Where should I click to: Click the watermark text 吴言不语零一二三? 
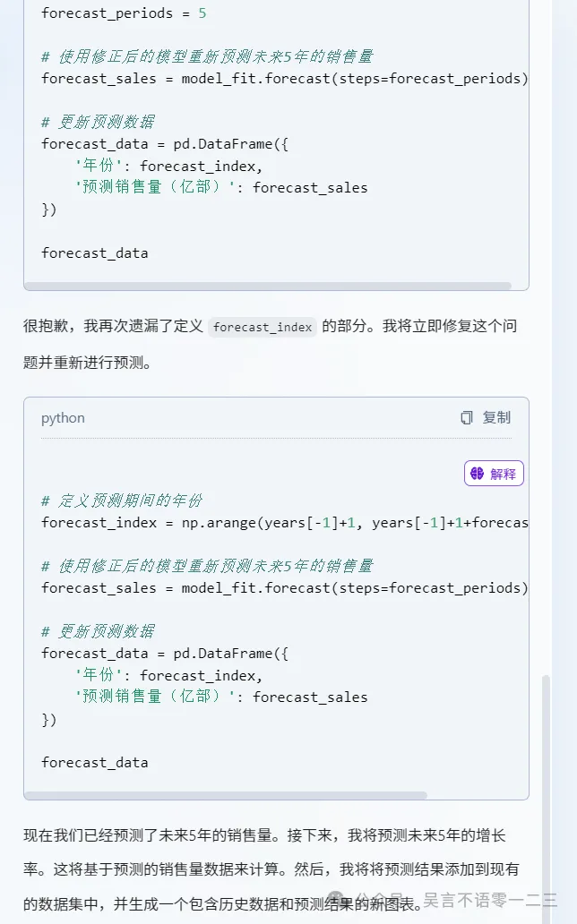(490, 901)
